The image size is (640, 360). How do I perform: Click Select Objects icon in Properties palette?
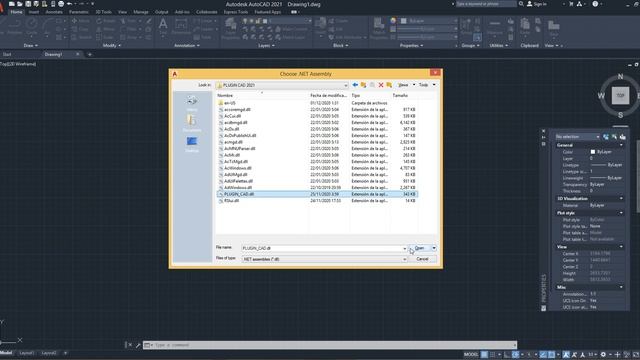[x=614, y=137]
